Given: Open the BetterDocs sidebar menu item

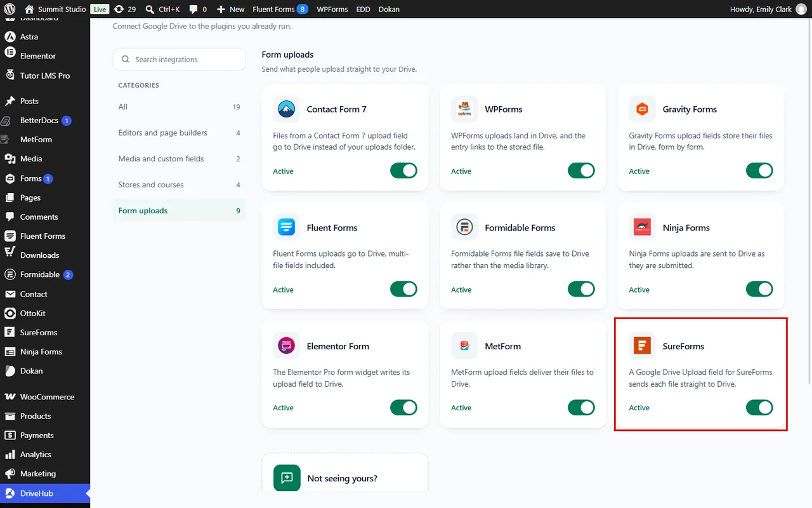Looking at the screenshot, I should [x=45, y=120].
